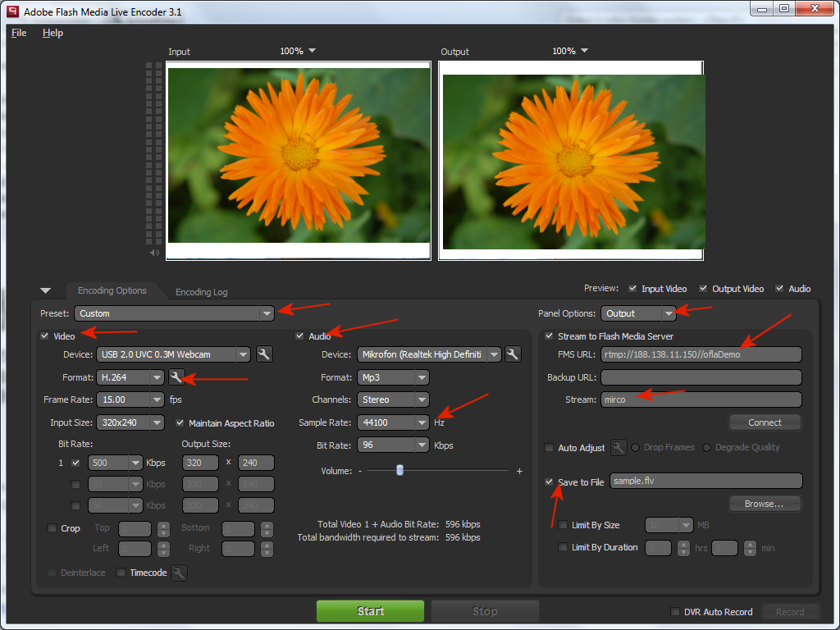This screenshot has height=630, width=840.
Task: Click the FMS URL input field
Action: pyautogui.click(x=701, y=354)
